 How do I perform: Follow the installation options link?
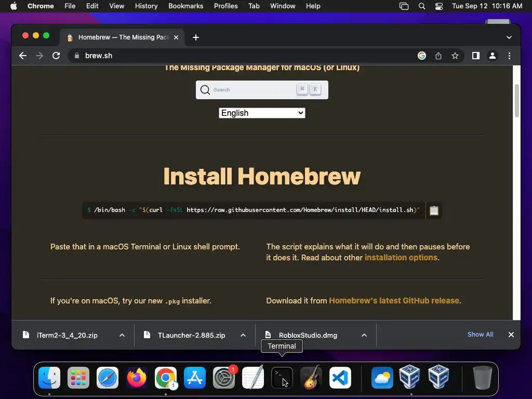(x=401, y=258)
